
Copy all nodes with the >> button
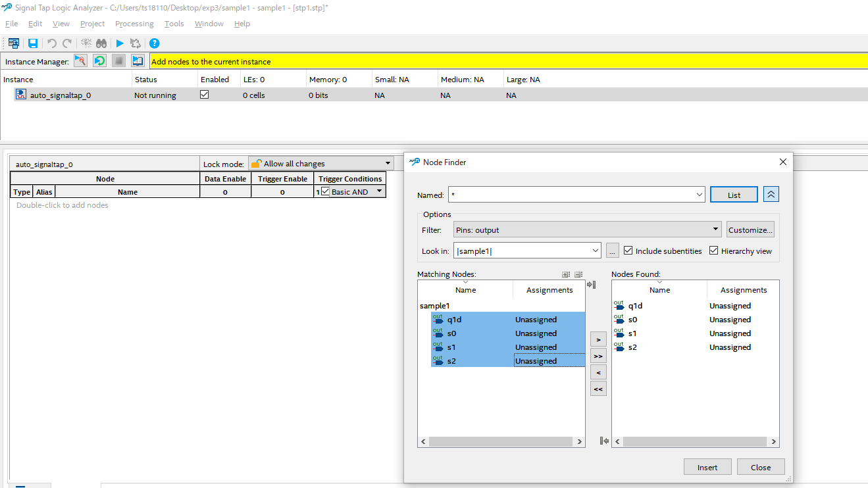point(598,356)
